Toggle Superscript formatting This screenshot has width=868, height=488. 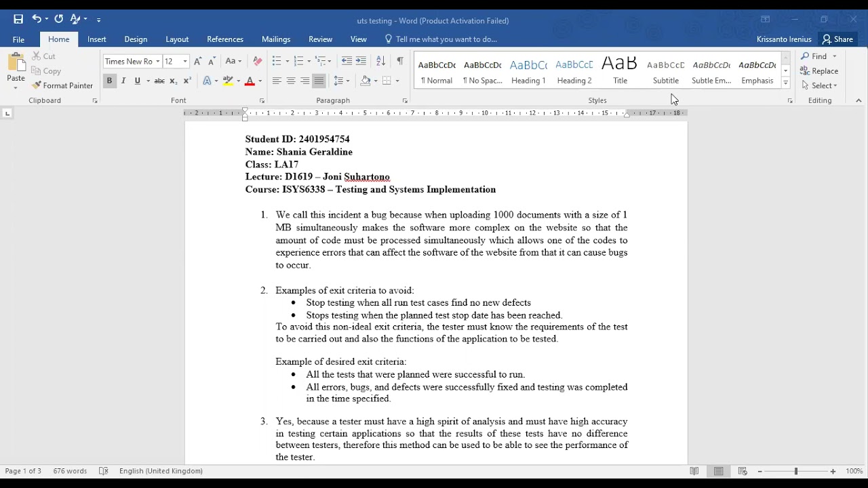coord(188,81)
